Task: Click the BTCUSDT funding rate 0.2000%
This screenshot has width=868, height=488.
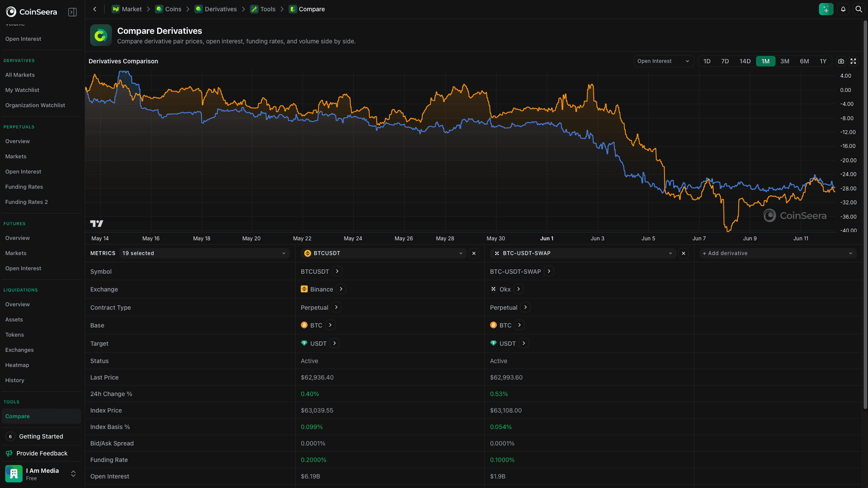Action: click(313, 460)
